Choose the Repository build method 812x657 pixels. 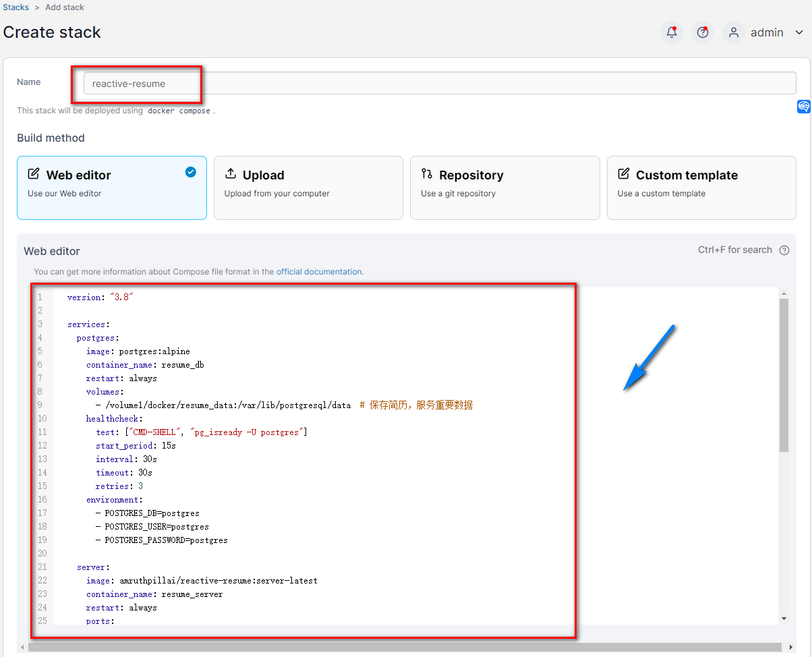pos(504,188)
